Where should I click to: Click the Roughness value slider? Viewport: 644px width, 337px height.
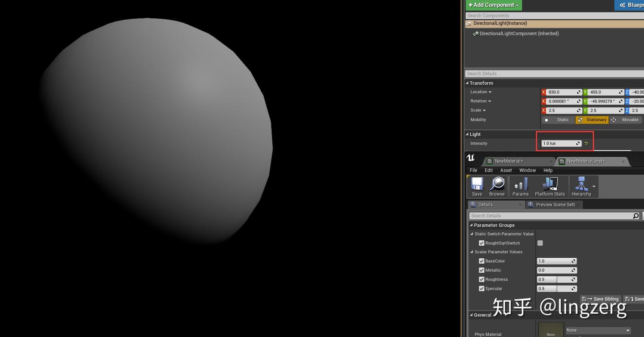(x=556, y=279)
